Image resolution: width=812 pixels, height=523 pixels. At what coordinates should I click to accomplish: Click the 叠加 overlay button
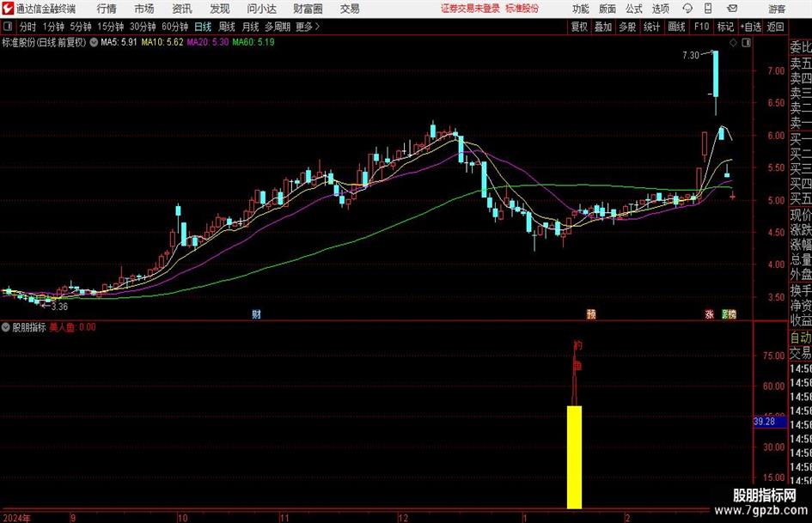603,27
